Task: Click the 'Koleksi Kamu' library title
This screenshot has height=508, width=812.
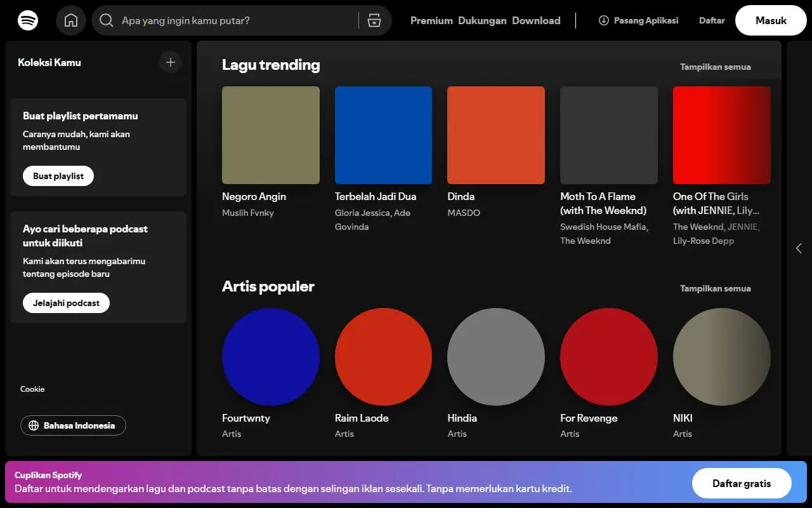Action: 49,62
